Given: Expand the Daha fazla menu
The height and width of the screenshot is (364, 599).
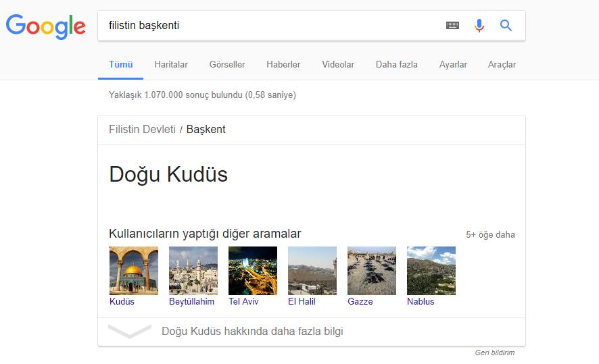Looking at the screenshot, I should coord(396,65).
